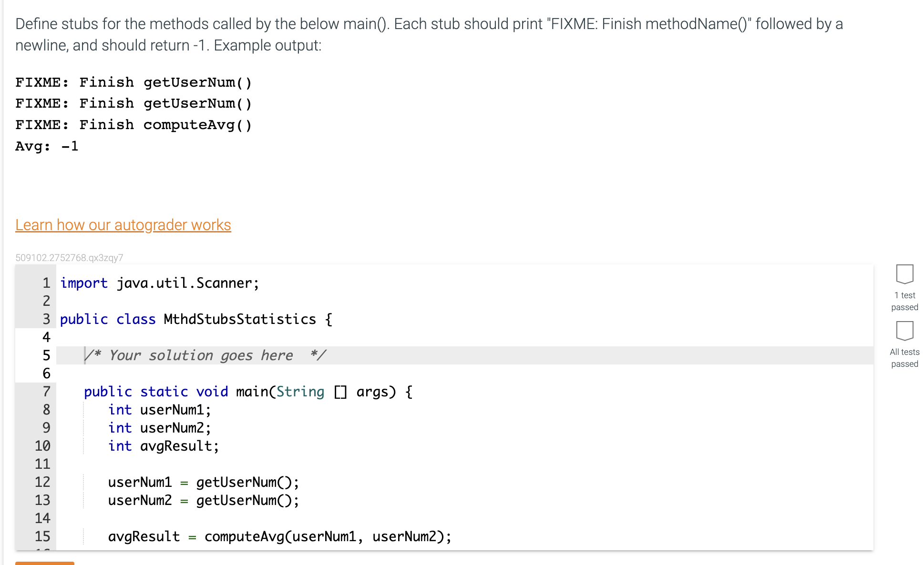The image size is (924, 565).
Task: Open the Learn how our autograder works link
Action: pos(123,224)
